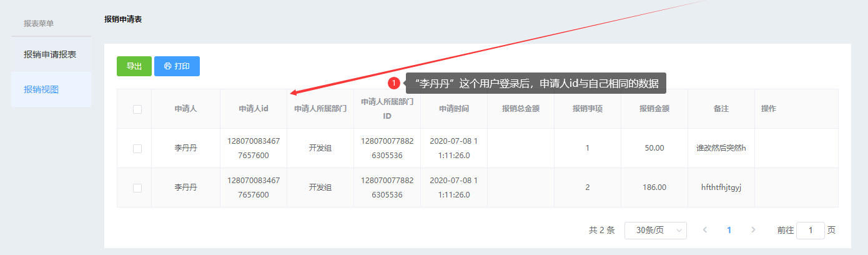Select 报销视图 in the sidebar menu
The width and height of the screenshot is (868, 255).
pyautogui.click(x=51, y=89)
